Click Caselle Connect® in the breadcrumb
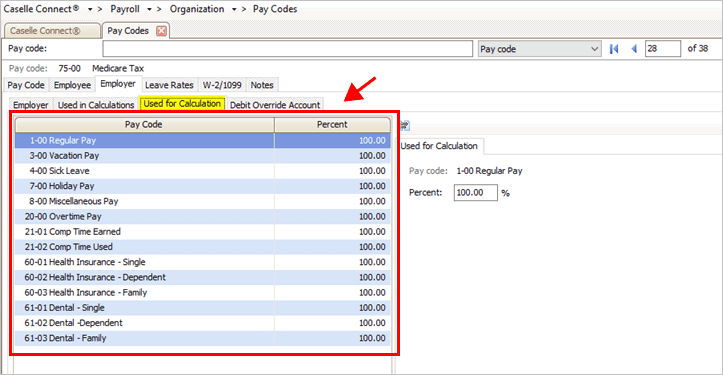The width and height of the screenshot is (723, 375). [x=41, y=9]
